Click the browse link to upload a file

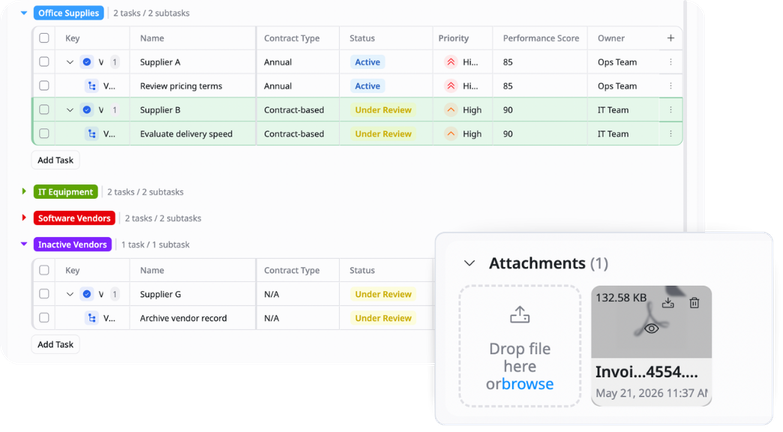527,384
